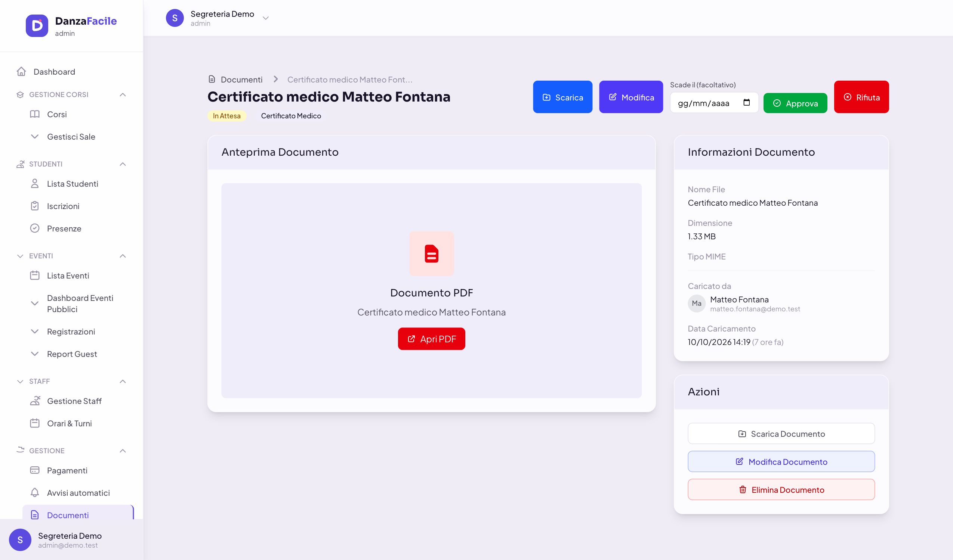Click the bell icon for Avvisi automatici
The width and height of the screenshot is (953, 560).
coord(35,492)
